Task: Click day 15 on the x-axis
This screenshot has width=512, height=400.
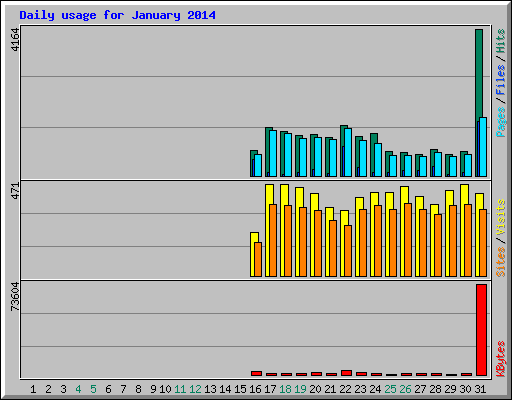Action: point(240,389)
